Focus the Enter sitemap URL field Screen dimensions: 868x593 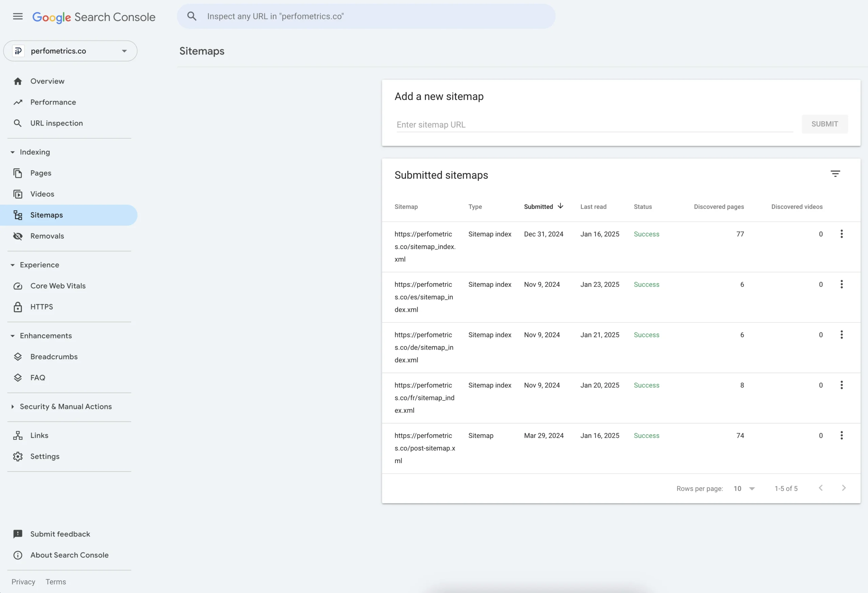[x=594, y=125]
